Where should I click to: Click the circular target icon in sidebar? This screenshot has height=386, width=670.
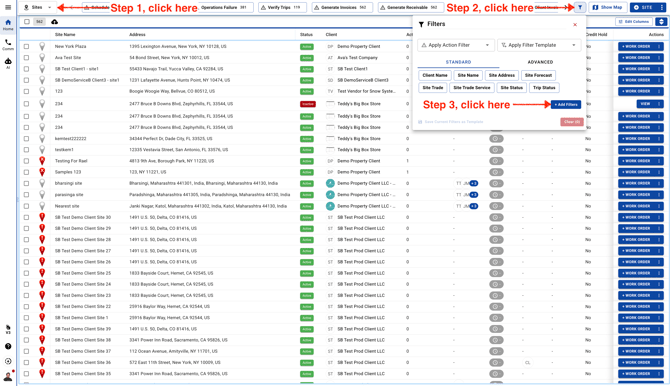click(8, 361)
